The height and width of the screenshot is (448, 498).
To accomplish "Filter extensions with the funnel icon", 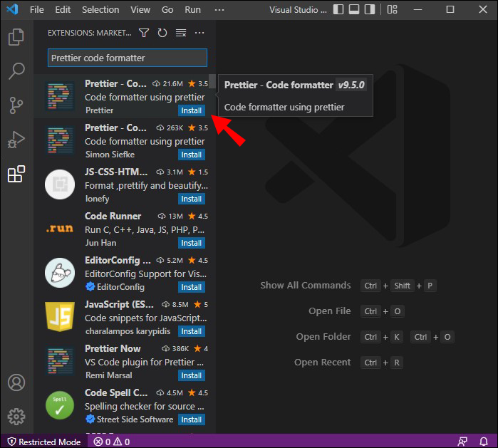I will click(144, 33).
